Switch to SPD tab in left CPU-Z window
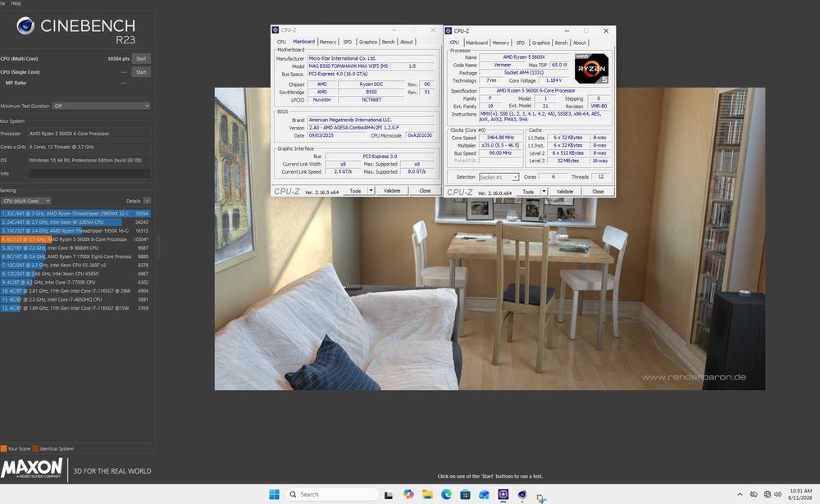 tap(347, 42)
